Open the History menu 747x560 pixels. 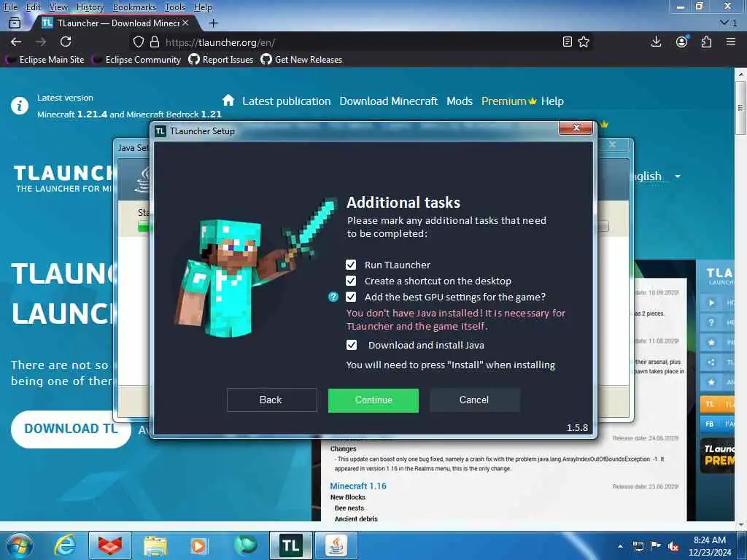pyautogui.click(x=90, y=7)
